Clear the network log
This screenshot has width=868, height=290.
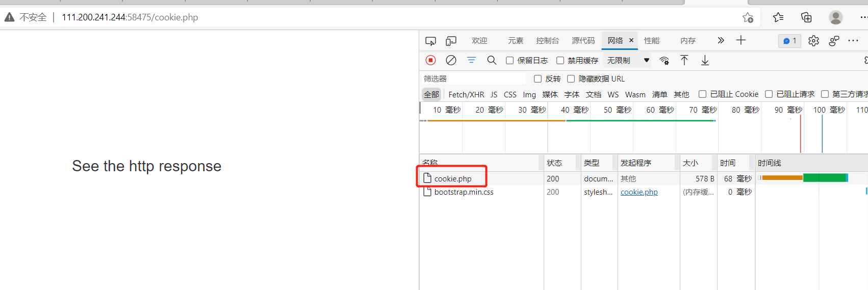pos(451,60)
